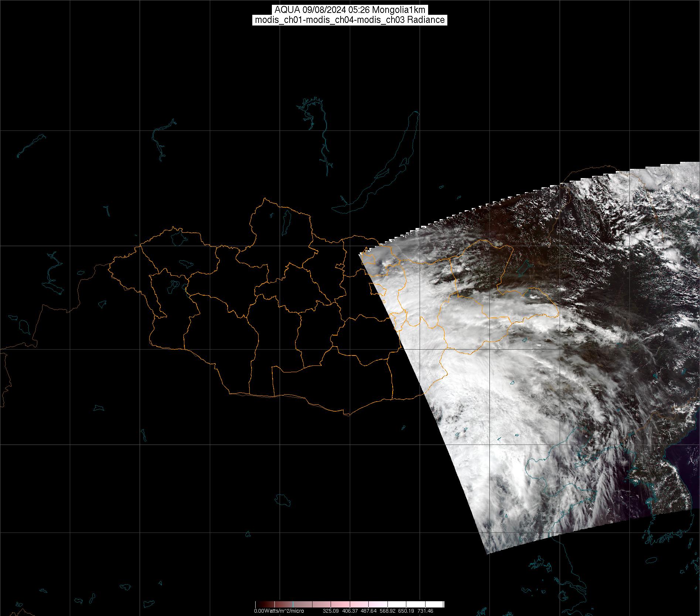Image resolution: width=700 pixels, height=616 pixels.
Task: Click the AQUA 09/08/2024 05:26 Mongolia1km title
Action: tap(350, 10)
